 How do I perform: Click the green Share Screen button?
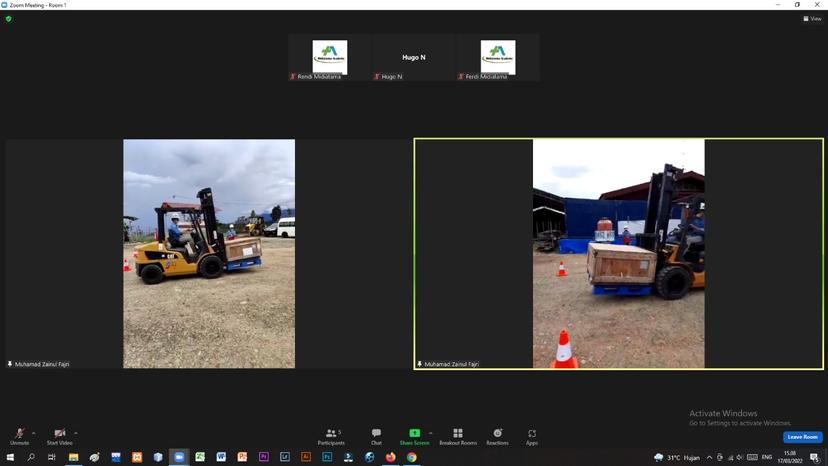pyautogui.click(x=415, y=436)
